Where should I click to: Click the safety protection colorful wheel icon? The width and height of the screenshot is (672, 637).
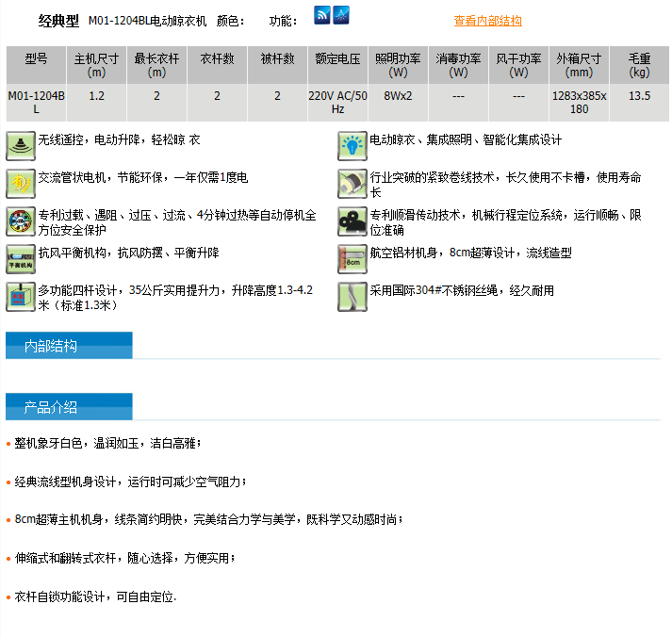click(21, 221)
